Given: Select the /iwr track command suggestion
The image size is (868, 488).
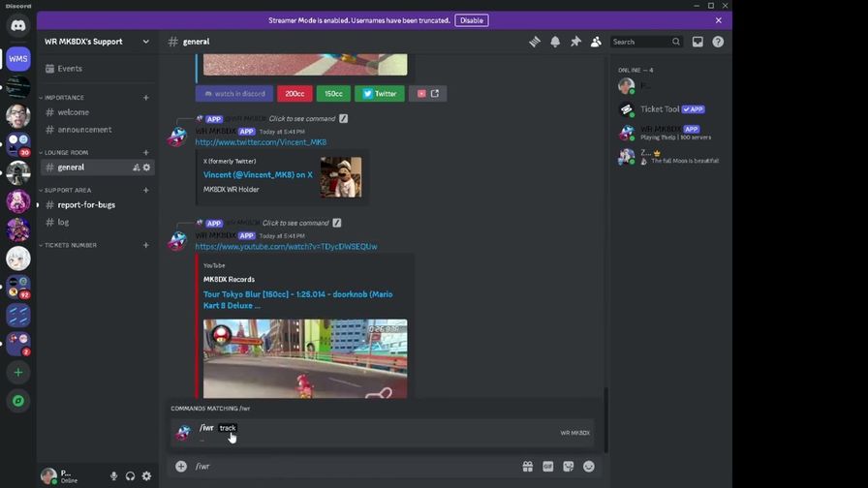Looking at the screenshot, I should [382, 433].
